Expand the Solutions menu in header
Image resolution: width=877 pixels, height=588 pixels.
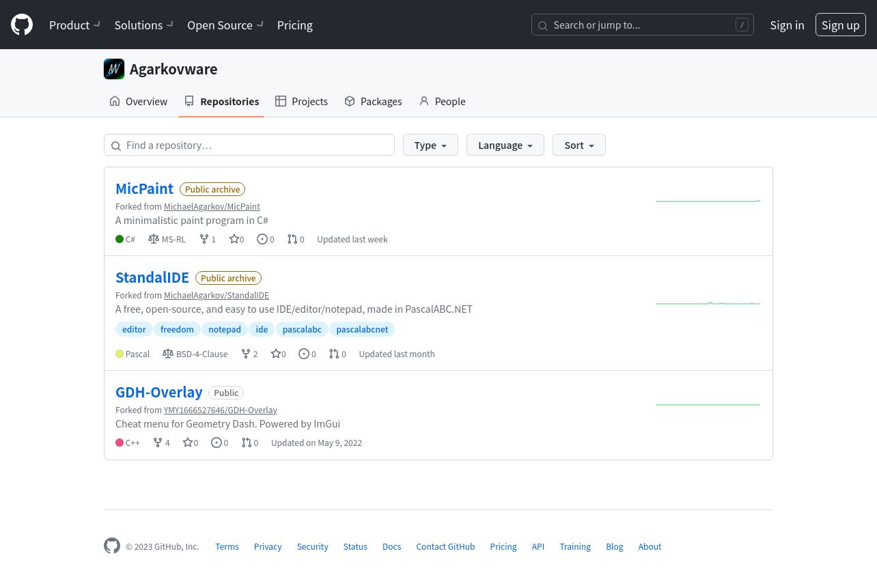click(144, 25)
